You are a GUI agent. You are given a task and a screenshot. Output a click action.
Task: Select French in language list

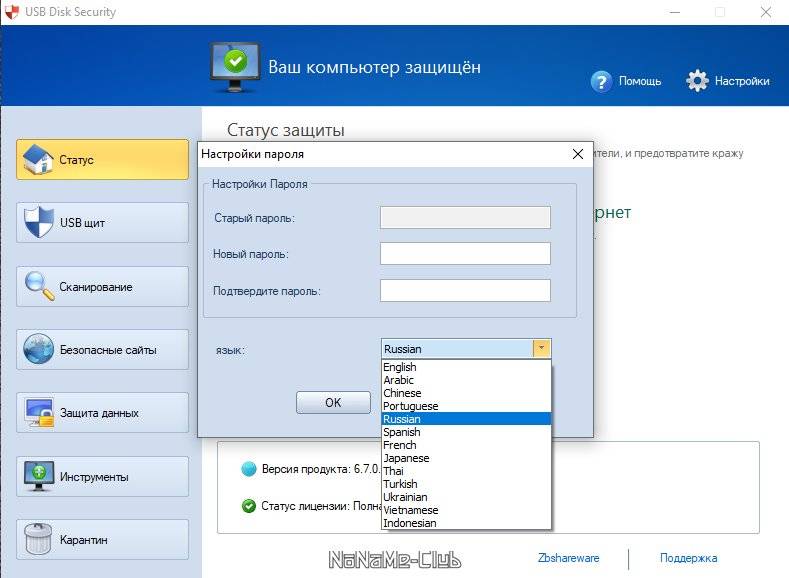466,445
